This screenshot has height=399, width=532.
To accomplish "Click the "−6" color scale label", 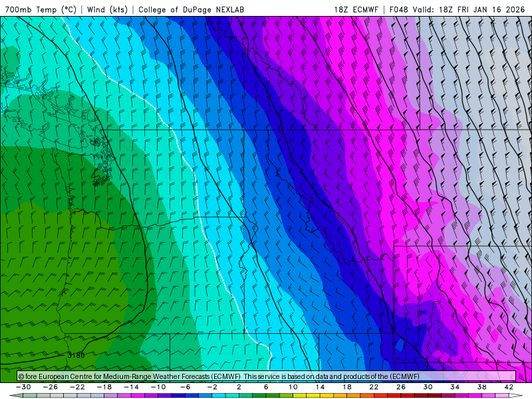I will point(186,387).
